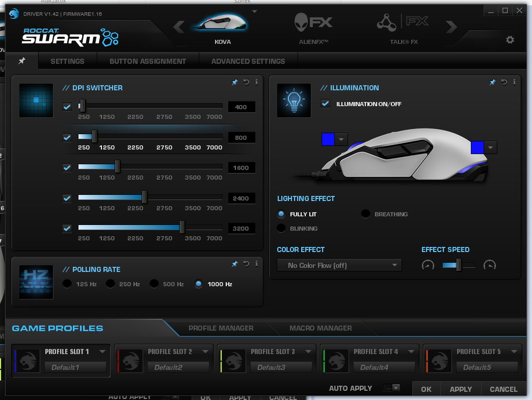Screen dimensions: 532x400
Task: Open the AlienFX module icon
Action: (313, 23)
